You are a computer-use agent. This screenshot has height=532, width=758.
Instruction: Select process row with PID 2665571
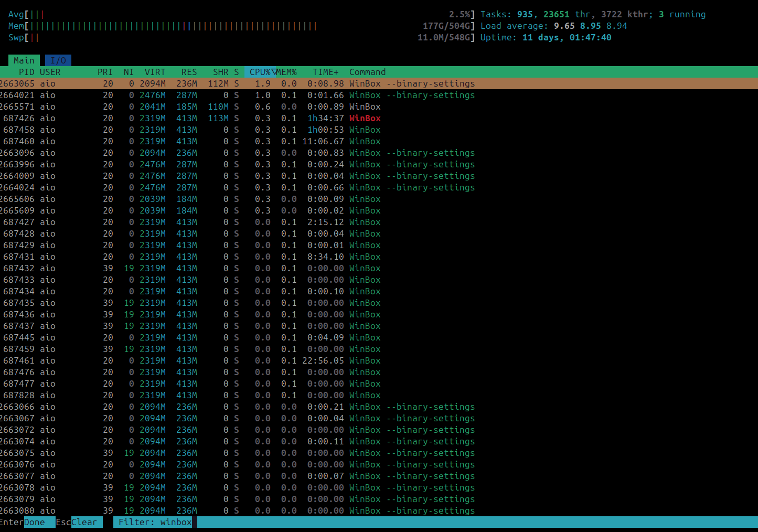(x=379, y=107)
